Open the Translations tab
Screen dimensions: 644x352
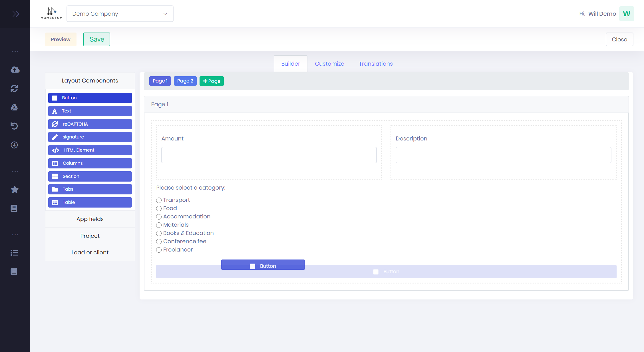tap(376, 64)
